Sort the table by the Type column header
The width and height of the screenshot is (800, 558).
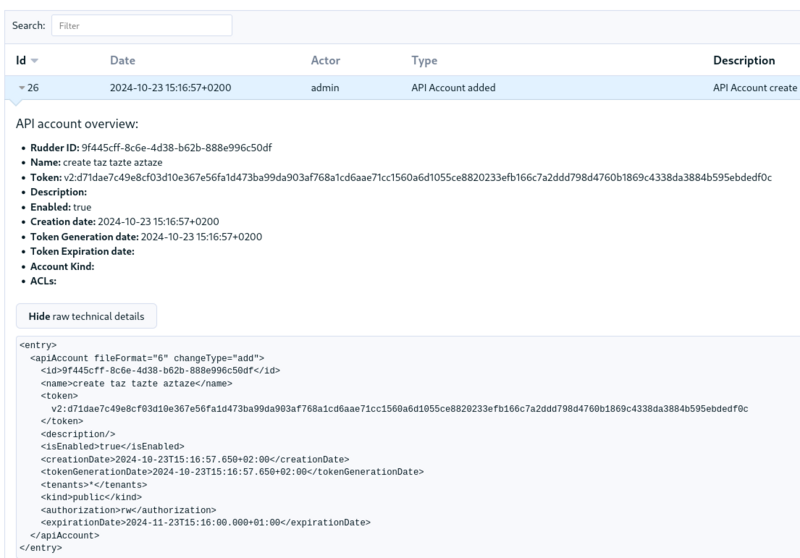click(x=424, y=60)
